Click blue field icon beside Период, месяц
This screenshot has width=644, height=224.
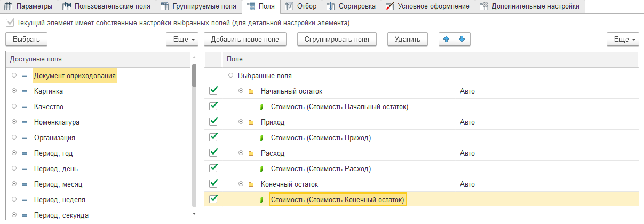pyautogui.click(x=25, y=184)
